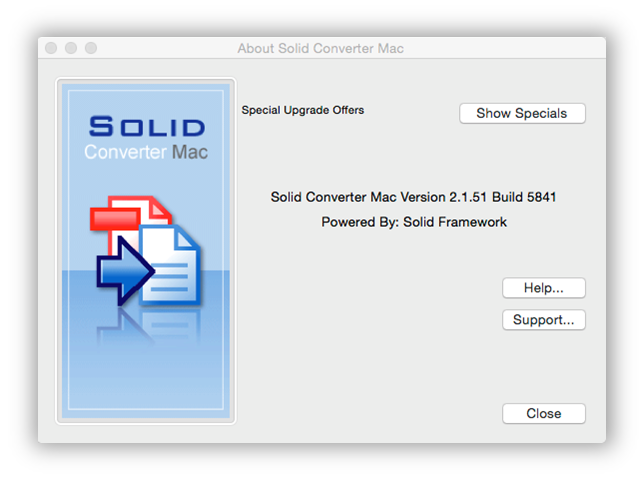
Task: Zoom the window with the third titlebar button
Action: [91, 48]
